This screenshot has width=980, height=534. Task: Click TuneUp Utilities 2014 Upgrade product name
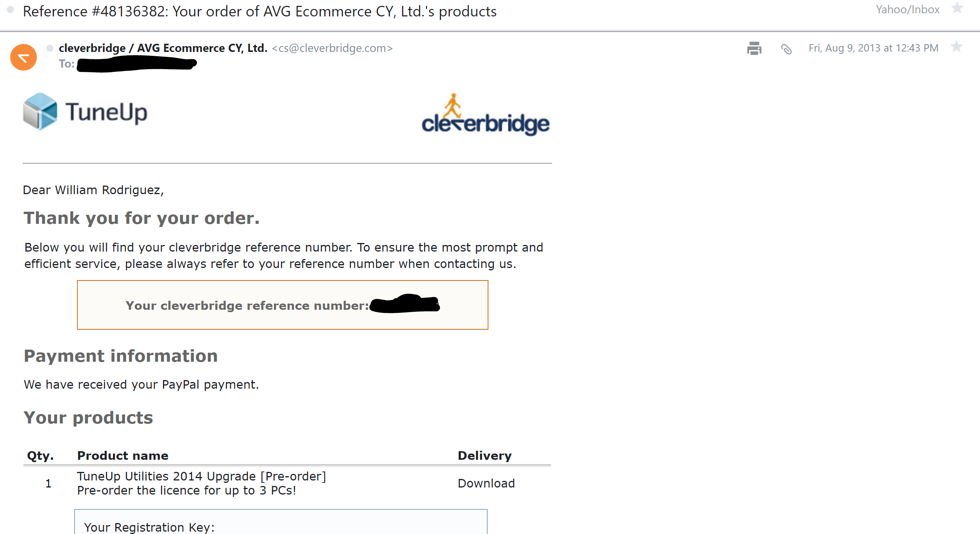coord(201,477)
